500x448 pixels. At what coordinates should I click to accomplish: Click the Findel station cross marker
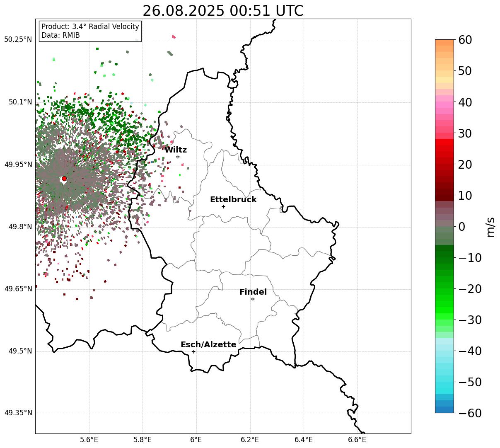tap(253, 299)
